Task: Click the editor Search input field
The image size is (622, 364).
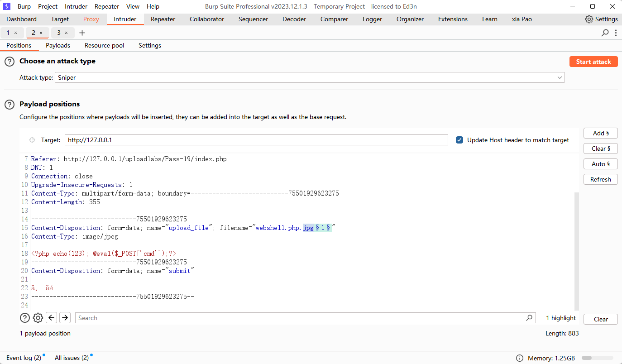Action: [x=305, y=318]
